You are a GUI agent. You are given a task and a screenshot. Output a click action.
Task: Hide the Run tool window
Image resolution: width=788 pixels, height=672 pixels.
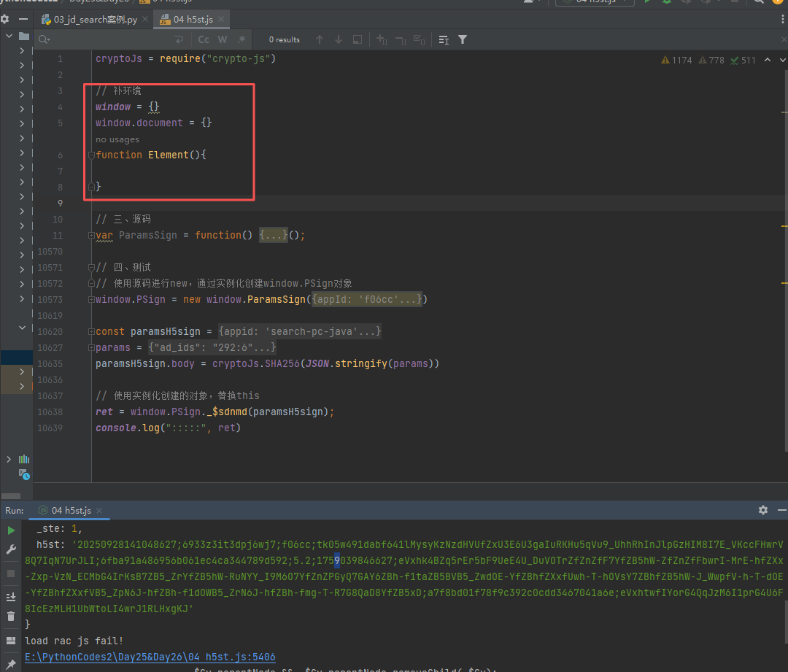[x=781, y=510]
